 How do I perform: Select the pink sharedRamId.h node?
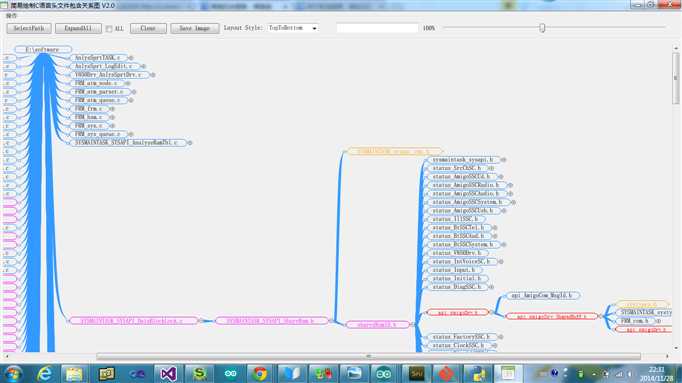[378, 325]
